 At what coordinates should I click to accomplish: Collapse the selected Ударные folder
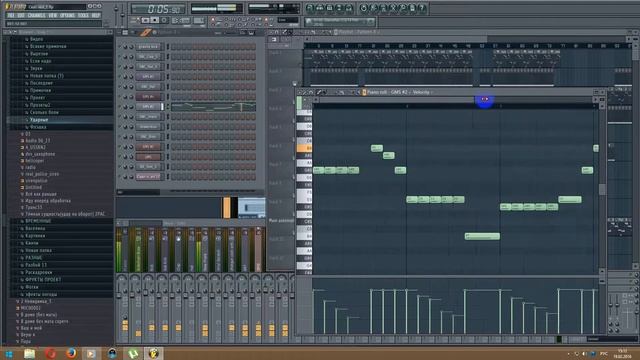38,120
